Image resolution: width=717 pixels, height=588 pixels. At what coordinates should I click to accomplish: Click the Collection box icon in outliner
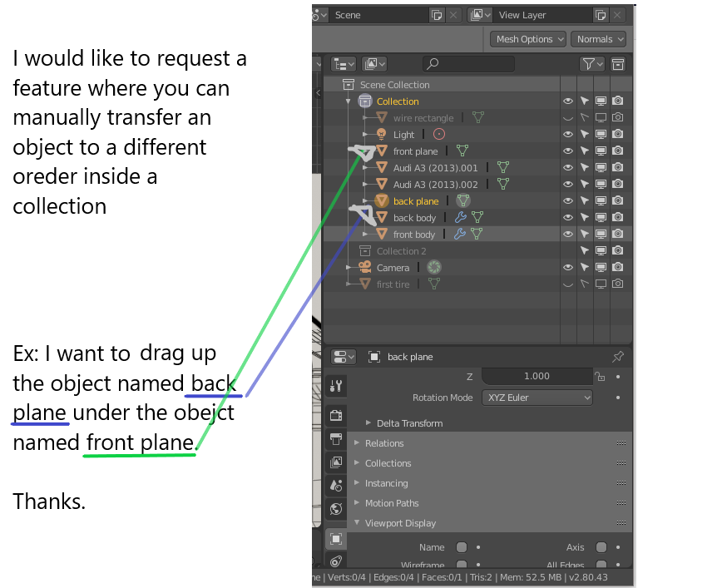365,101
